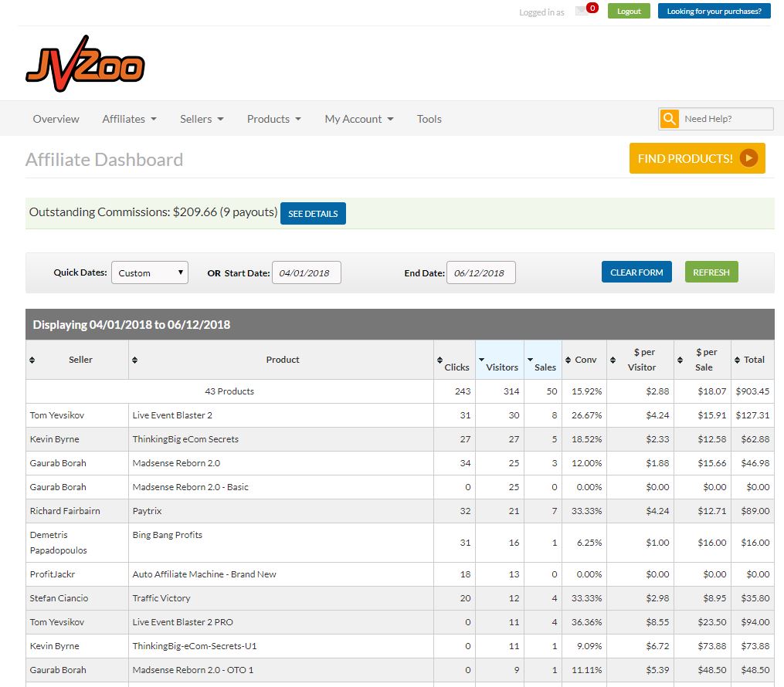Sort table by Total column arrows
The image size is (784, 687).
tap(737, 360)
